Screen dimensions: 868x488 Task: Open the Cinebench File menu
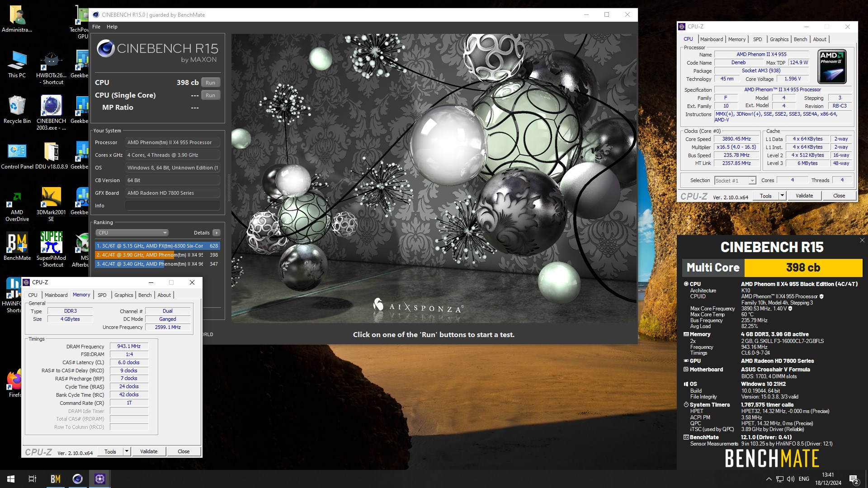tap(96, 27)
